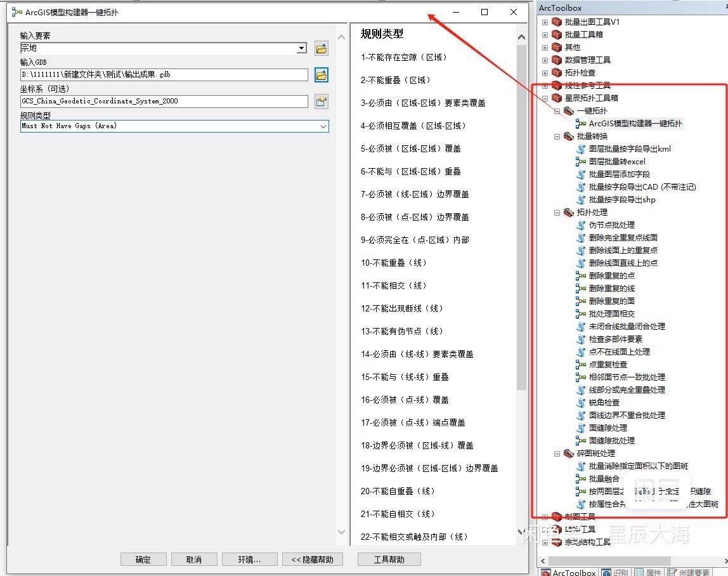Select 删除完全重复点线面 tool
The image size is (728, 576).
pos(623,238)
